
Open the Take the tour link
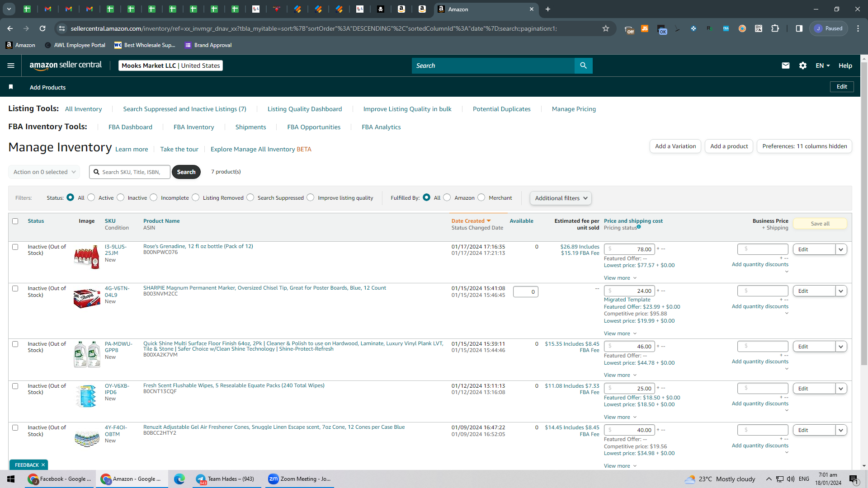179,149
